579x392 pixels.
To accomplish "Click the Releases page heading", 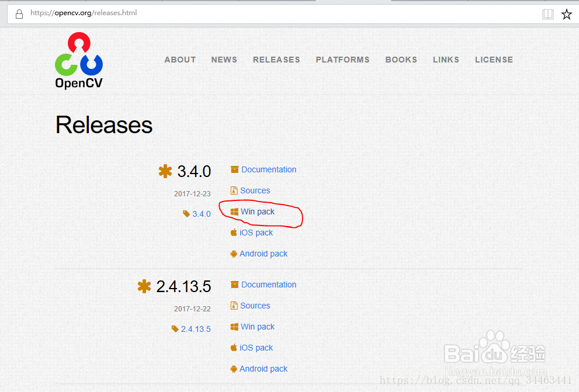I will coord(104,125).
